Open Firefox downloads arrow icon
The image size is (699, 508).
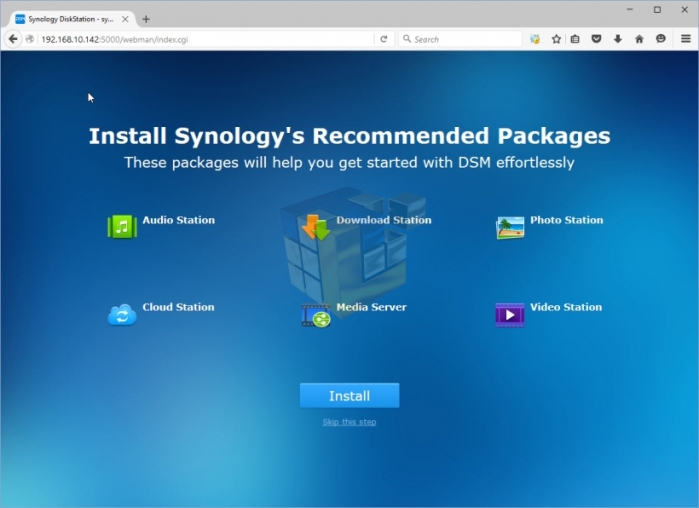pyautogui.click(x=618, y=39)
